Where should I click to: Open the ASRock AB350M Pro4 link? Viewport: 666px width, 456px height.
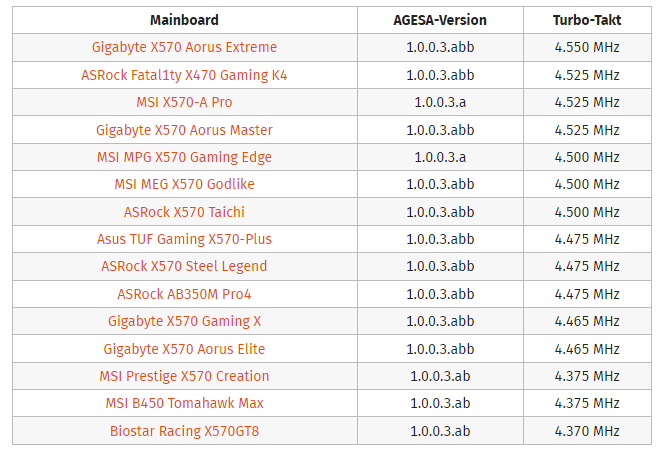tap(184, 294)
